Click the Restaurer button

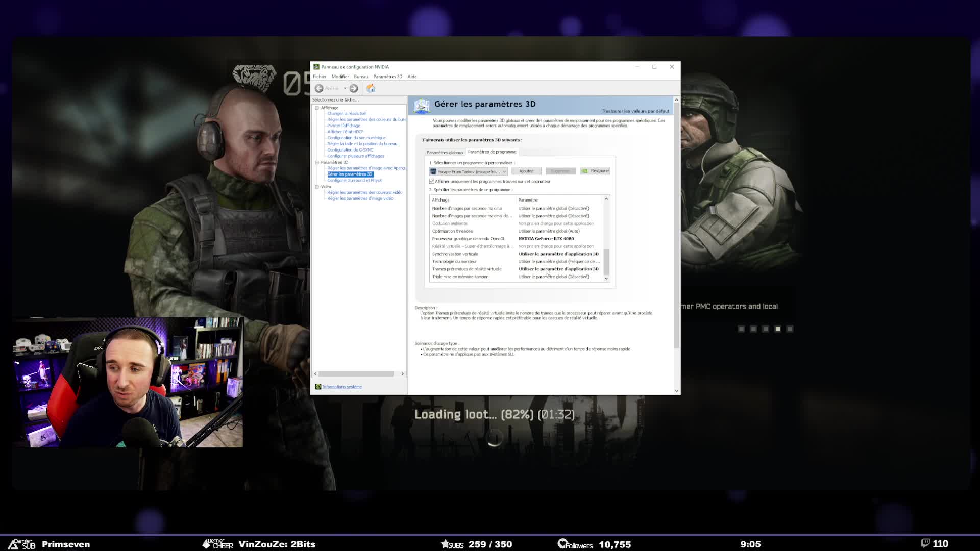tap(595, 171)
